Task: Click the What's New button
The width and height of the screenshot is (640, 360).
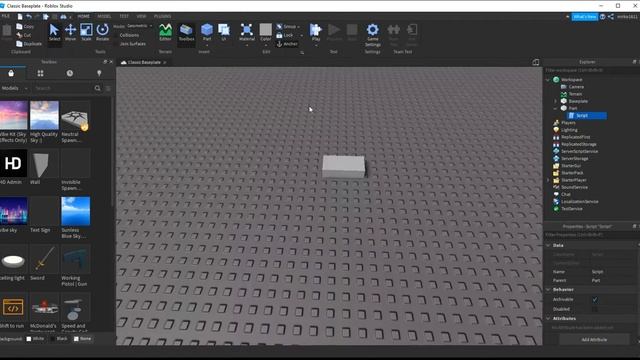Action: pos(584,17)
